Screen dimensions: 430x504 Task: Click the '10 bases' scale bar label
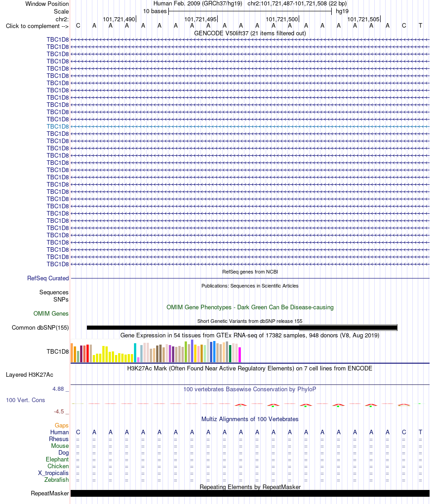tap(155, 11)
